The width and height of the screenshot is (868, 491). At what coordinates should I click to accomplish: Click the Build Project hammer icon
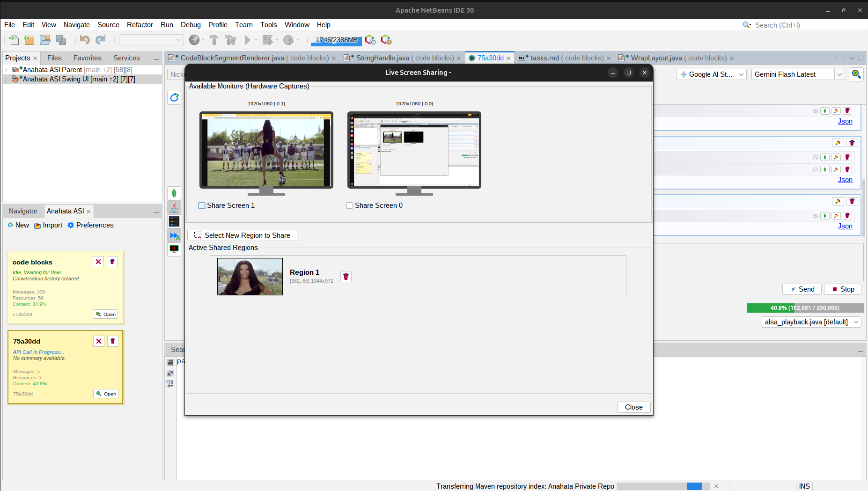pos(214,40)
